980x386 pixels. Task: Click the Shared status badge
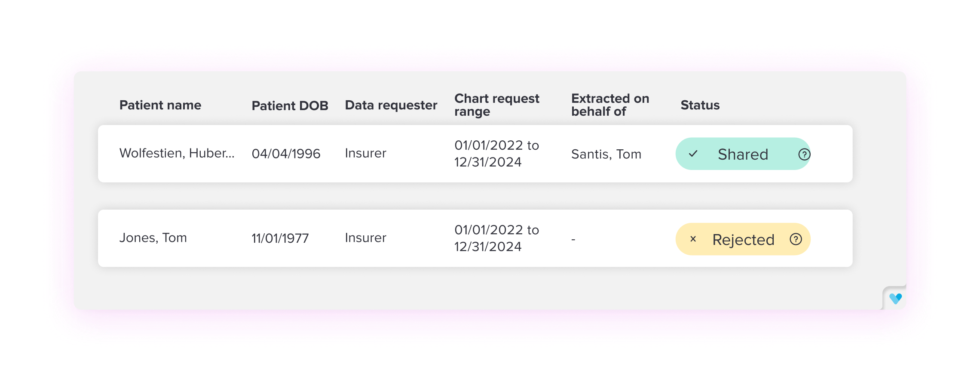click(x=742, y=154)
